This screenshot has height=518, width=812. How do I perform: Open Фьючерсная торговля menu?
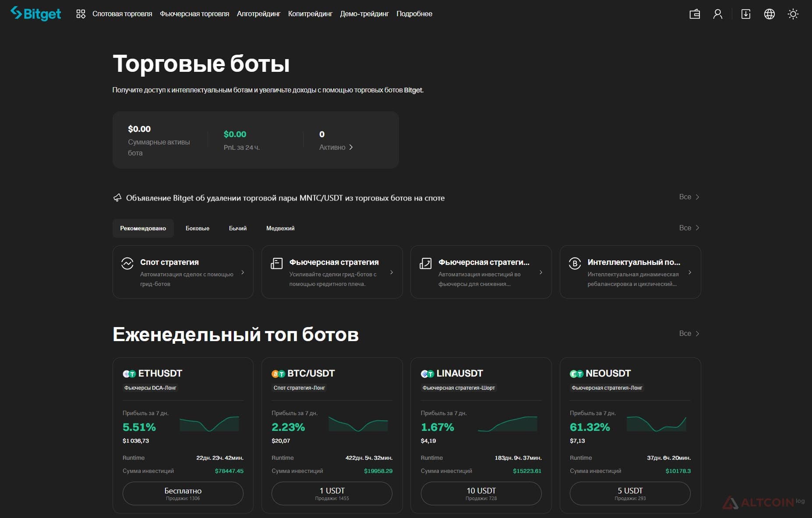194,14
